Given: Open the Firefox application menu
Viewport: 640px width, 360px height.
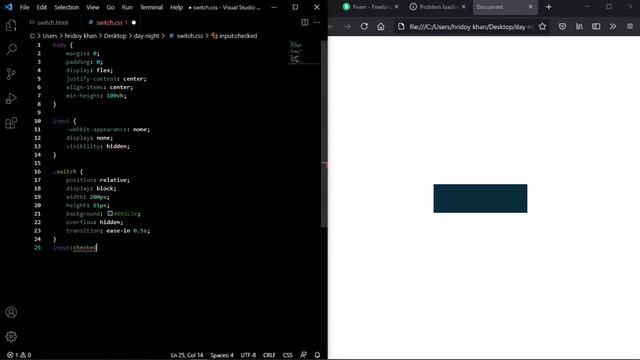Looking at the screenshot, I should pyautogui.click(x=630, y=27).
